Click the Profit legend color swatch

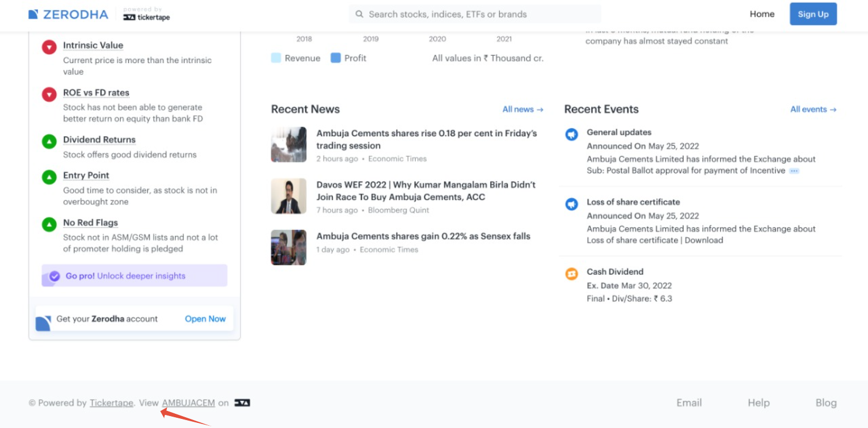click(335, 58)
